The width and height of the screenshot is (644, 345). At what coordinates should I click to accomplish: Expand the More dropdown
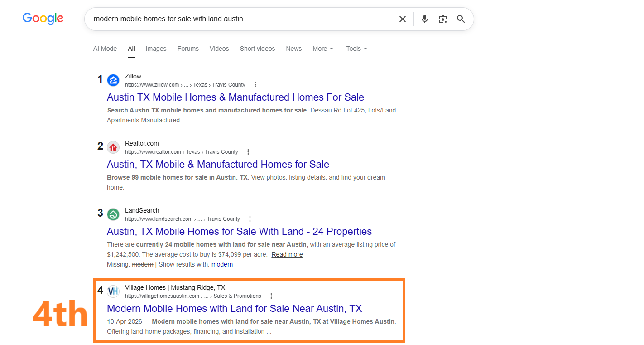(x=323, y=49)
